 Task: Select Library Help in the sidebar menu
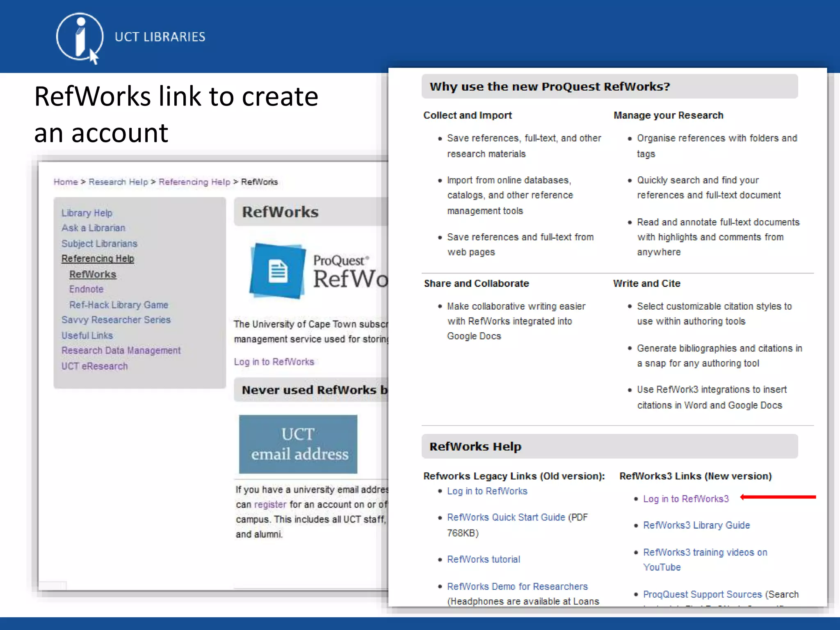coord(87,213)
